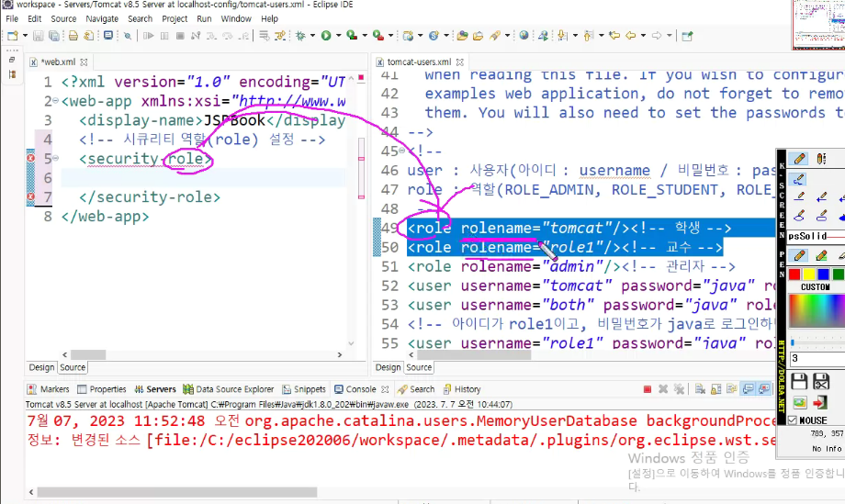Viewport: 845px width, 504px height.
Task: Click the green Run button icon
Action: click(x=326, y=36)
